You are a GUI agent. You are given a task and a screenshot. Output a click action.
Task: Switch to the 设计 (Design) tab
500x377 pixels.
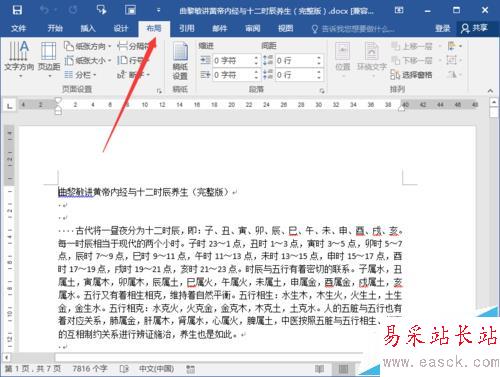pyautogui.click(x=121, y=28)
